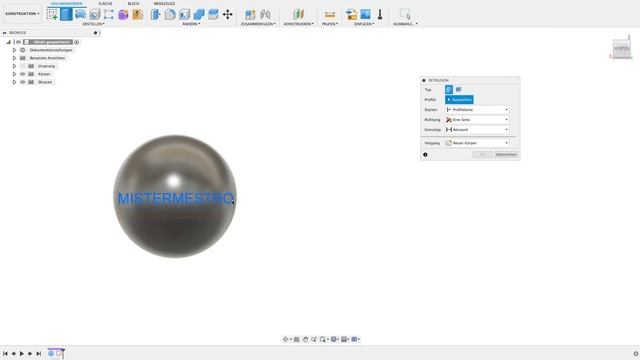Click the ViewCube in the corner
The width and height of the screenshot is (640, 360).
coord(622,49)
